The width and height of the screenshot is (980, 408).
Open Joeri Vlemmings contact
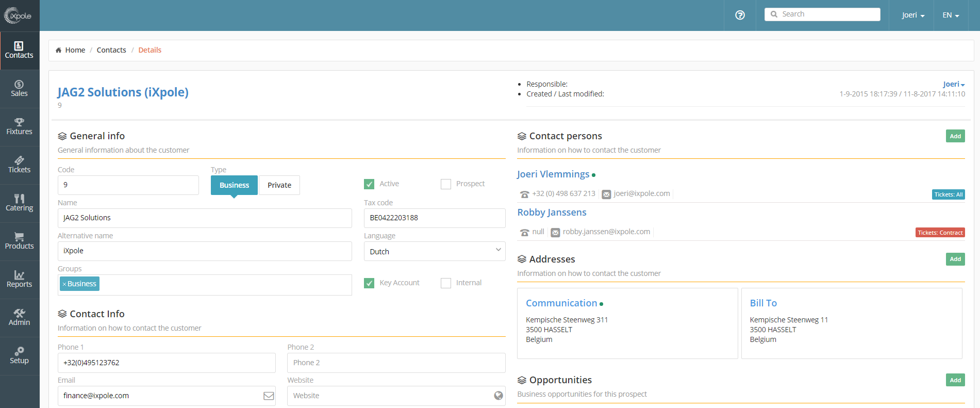[x=553, y=174]
